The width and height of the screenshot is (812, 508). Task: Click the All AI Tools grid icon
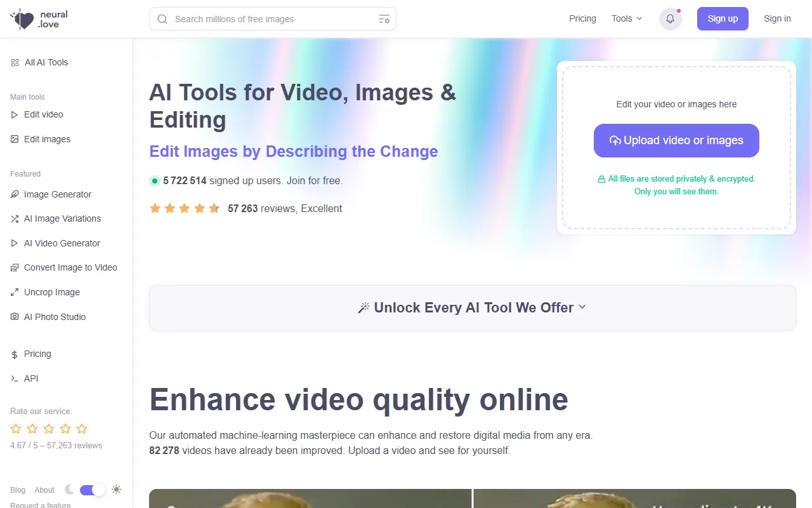coord(15,62)
